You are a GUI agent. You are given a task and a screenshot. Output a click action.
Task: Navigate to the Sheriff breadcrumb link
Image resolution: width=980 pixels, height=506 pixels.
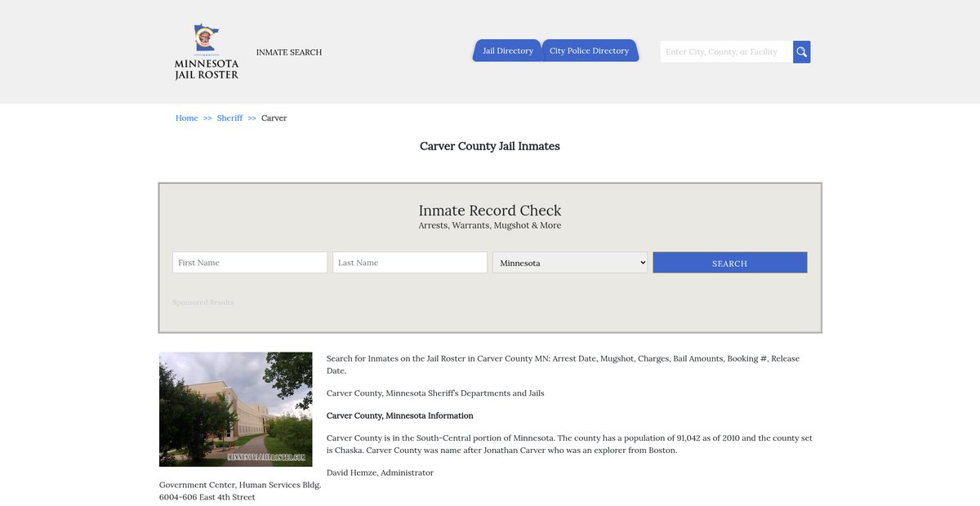229,118
